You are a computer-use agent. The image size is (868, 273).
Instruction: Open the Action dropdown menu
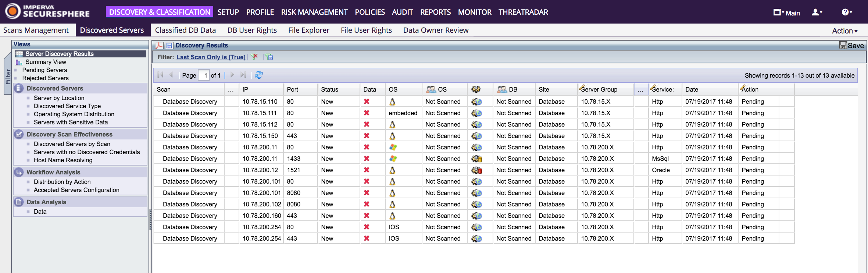(844, 31)
